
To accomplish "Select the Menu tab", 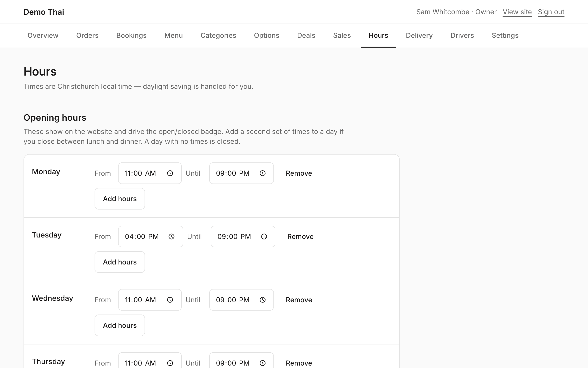I will pos(173,36).
